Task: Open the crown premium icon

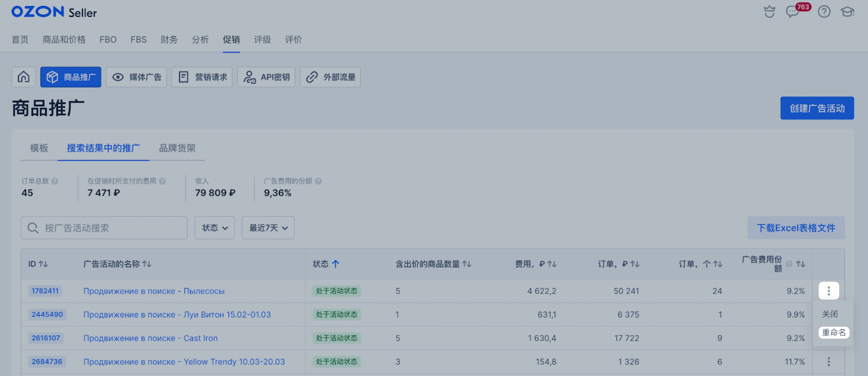Action: point(769,12)
